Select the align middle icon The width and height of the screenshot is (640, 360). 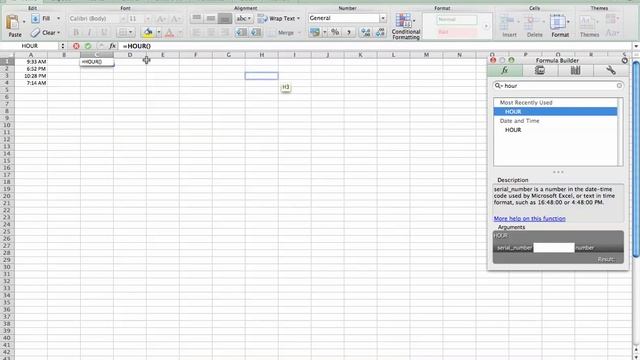tap(211, 18)
